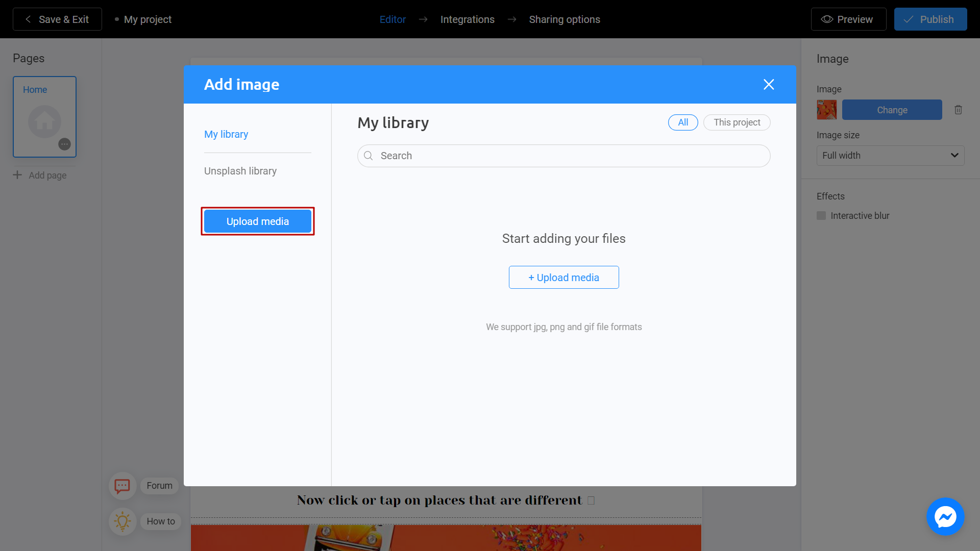The height and width of the screenshot is (551, 980).
Task: Click the search input field
Action: [x=564, y=156]
